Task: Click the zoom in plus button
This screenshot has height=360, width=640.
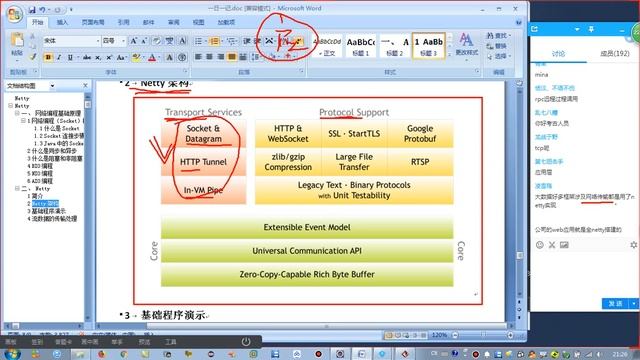Action: [510, 335]
